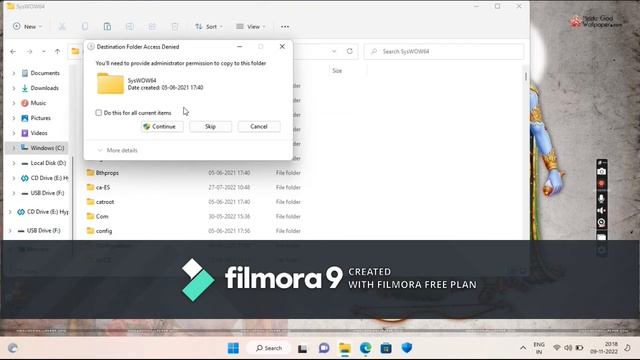Expand the Windows (C:) tree node
Screen dimensions: 640x360
(13, 148)
